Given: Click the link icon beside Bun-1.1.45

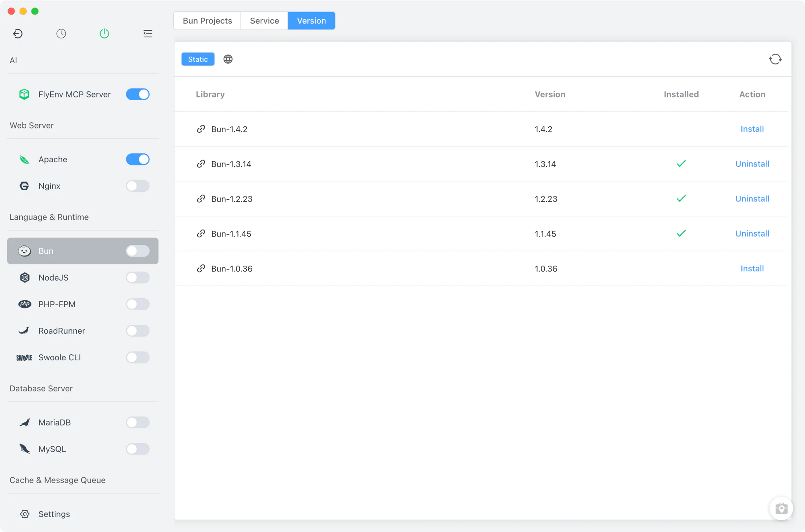Looking at the screenshot, I should (x=201, y=234).
